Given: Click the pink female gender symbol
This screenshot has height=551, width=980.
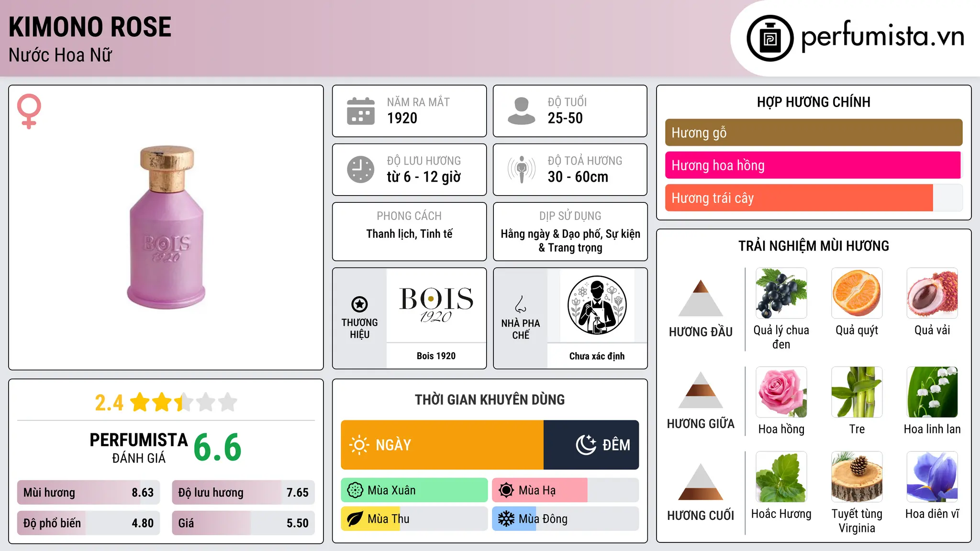Looking at the screenshot, I should pyautogui.click(x=29, y=111).
